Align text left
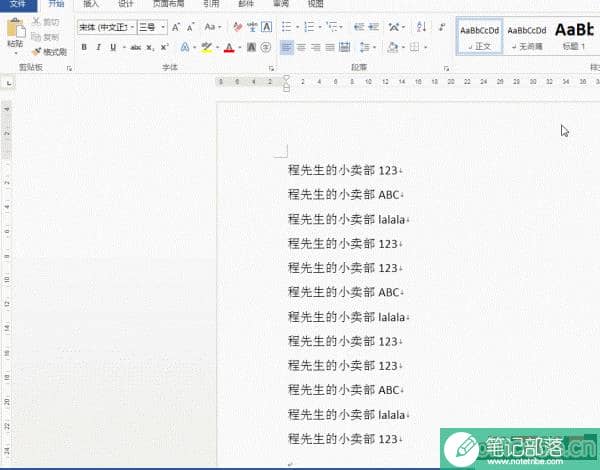Viewport: 600px width, 470px height. (x=287, y=47)
